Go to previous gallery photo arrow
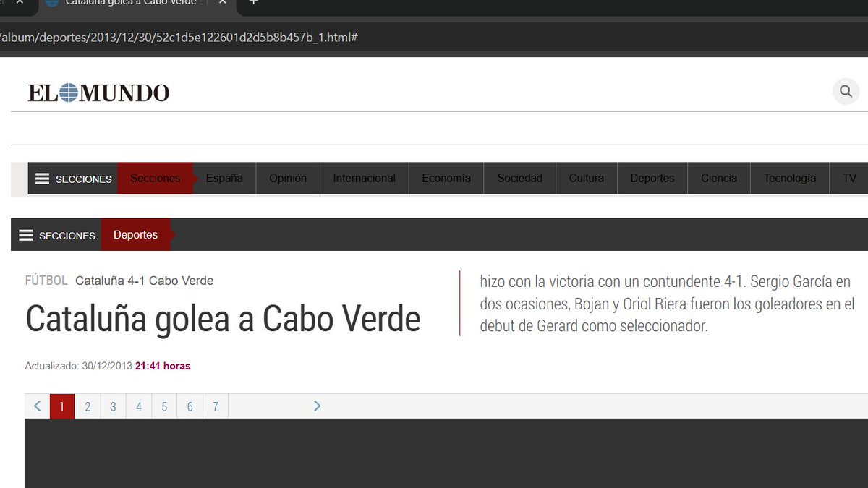This screenshot has width=868, height=488. [x=37, y=406]
